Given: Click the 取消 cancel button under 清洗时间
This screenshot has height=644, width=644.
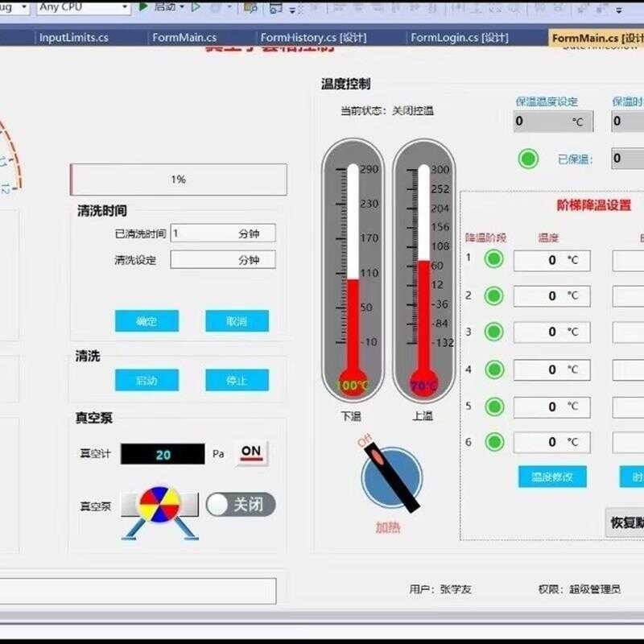Looking at the screenshot, I should pos(237,320).
